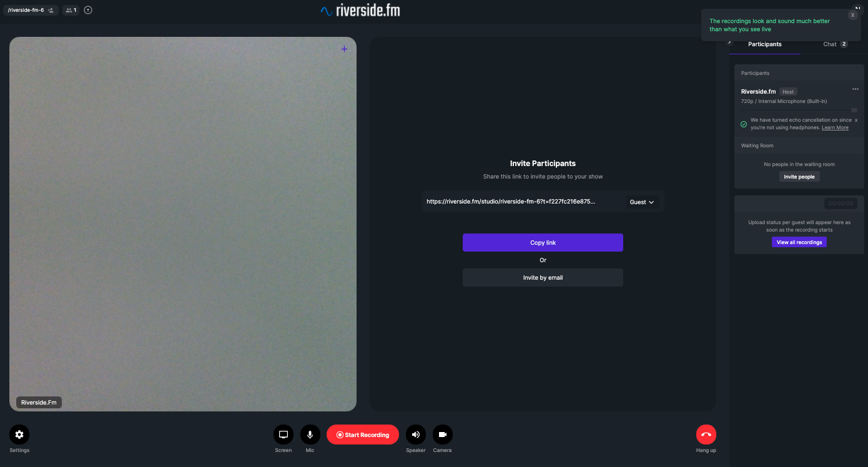Switch to the Participants tab

click(765, 44)
